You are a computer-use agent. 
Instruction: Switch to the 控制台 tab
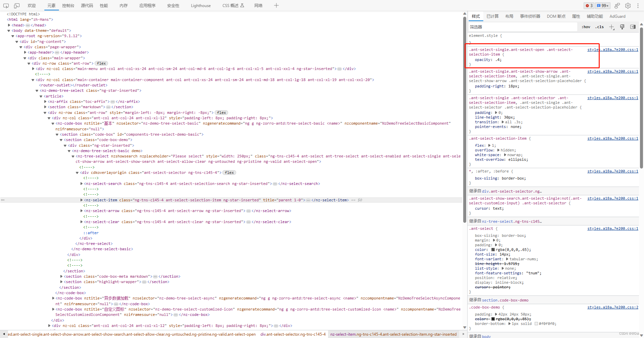point(68,6)
